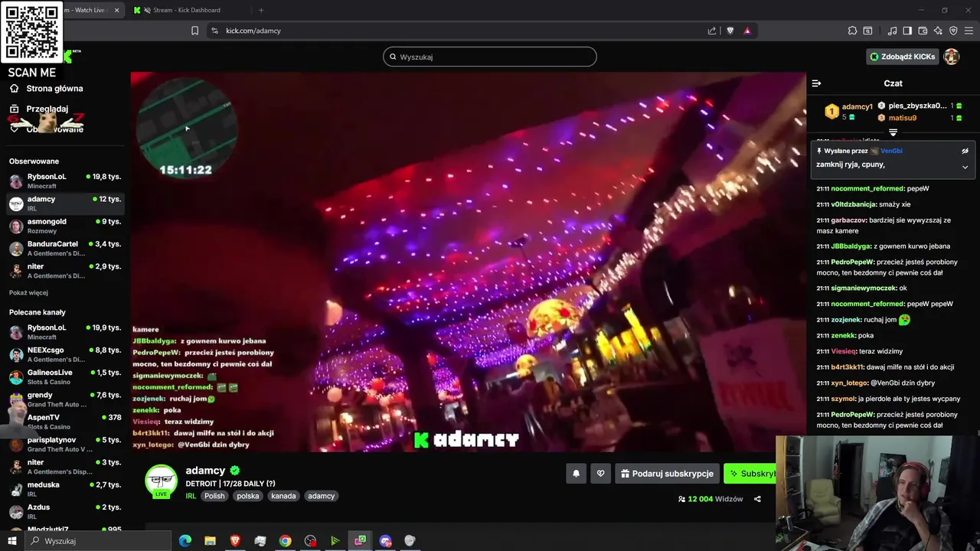Click the browser share page icon
The image size is (980, 551).
click(x=712, y=31)
